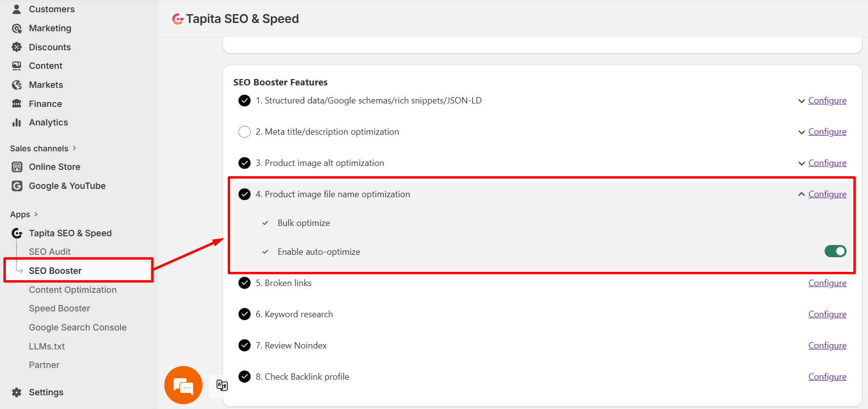Collapse the Product image file name optimization section
The height and width of the screenshot is (409, 868).
(801, 194)
